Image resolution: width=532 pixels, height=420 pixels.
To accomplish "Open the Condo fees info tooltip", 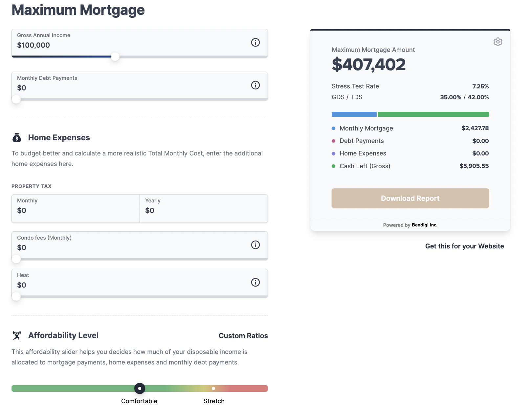I will pos(256,245).
